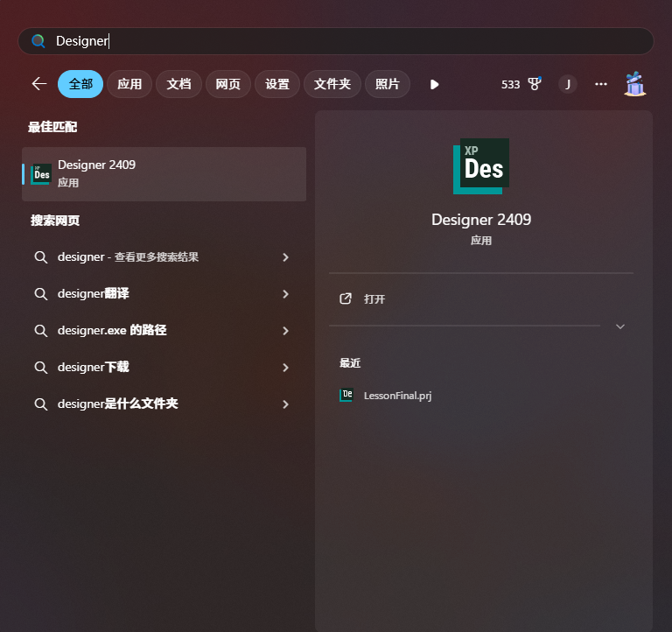Show more filters with play arrow
Image resolution: width=672 pixels, height=632 pixels.
click(x=434, y=84)
